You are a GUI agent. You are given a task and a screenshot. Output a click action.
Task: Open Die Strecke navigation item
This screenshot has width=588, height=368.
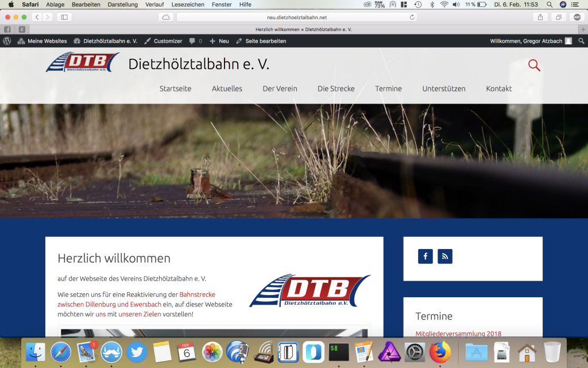click(336, 89)
